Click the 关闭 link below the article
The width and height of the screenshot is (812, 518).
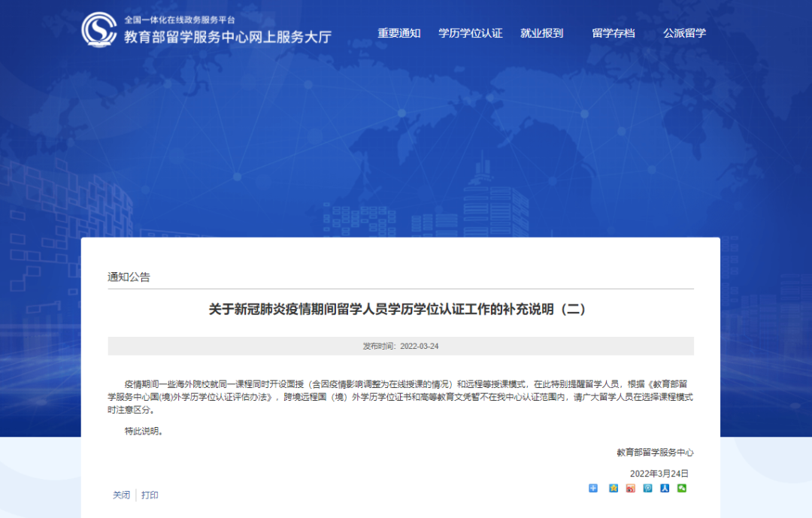tap(121, 495)
